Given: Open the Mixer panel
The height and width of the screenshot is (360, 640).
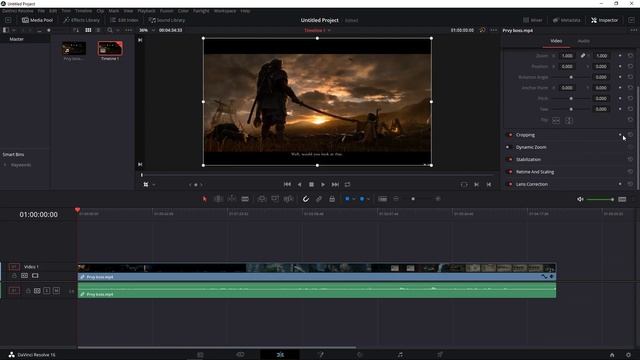Looking at the screenshot, I should click(533, 20).
